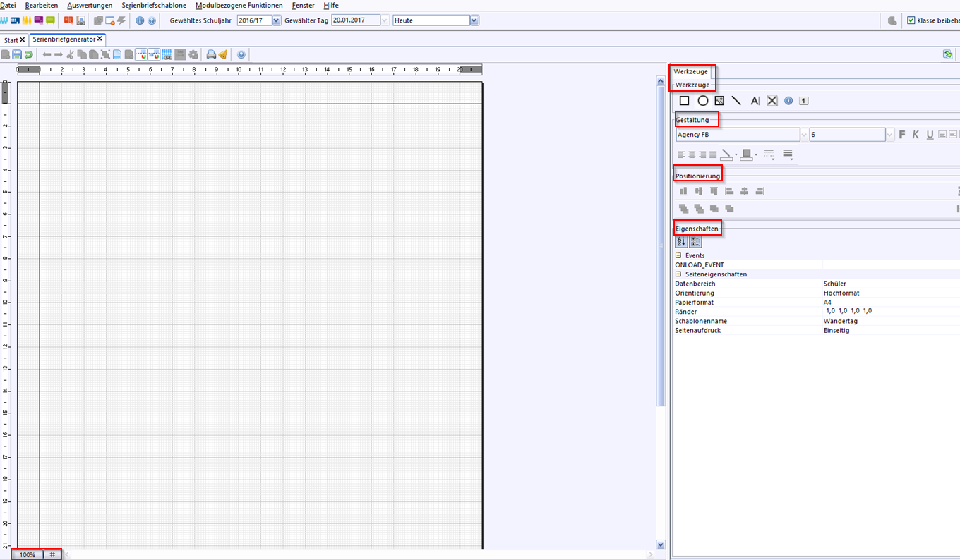Image resolution: width=960 pixels, height=560 pixels.
Task: Open the Bearbeiten menu
Action: point(42,5)
